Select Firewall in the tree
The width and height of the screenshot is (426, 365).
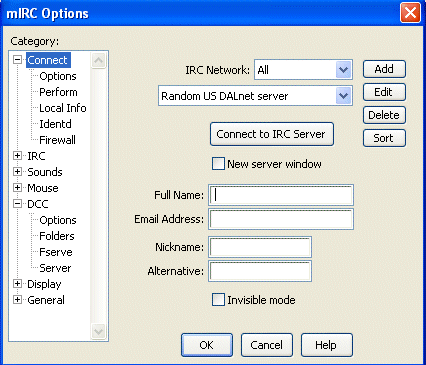click(x=57, y=140)
